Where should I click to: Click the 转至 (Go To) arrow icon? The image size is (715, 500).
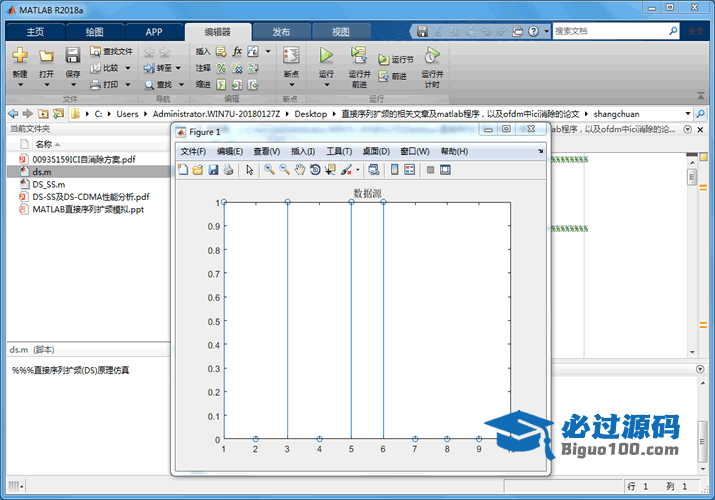149,68
